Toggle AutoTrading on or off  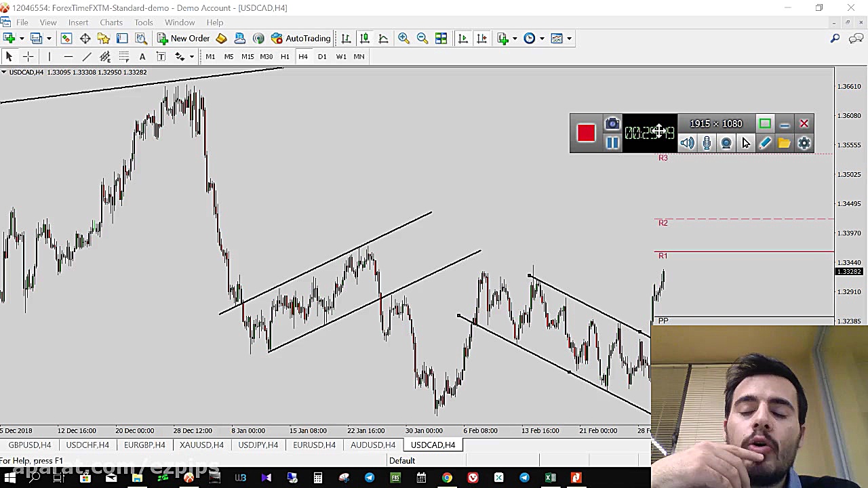coord(300,39)
